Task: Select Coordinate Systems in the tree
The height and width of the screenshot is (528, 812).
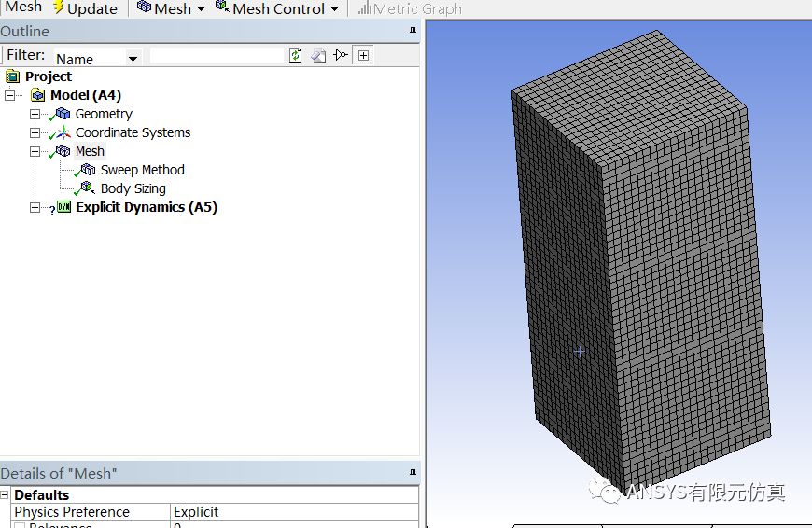Action: [133, 132]
